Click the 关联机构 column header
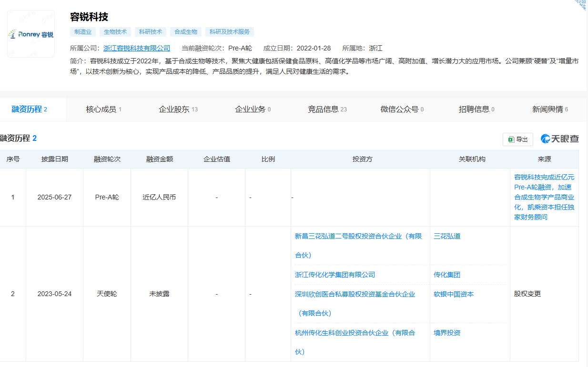The width and height of the screenshot is (588, 367). [x=472, y=159]
